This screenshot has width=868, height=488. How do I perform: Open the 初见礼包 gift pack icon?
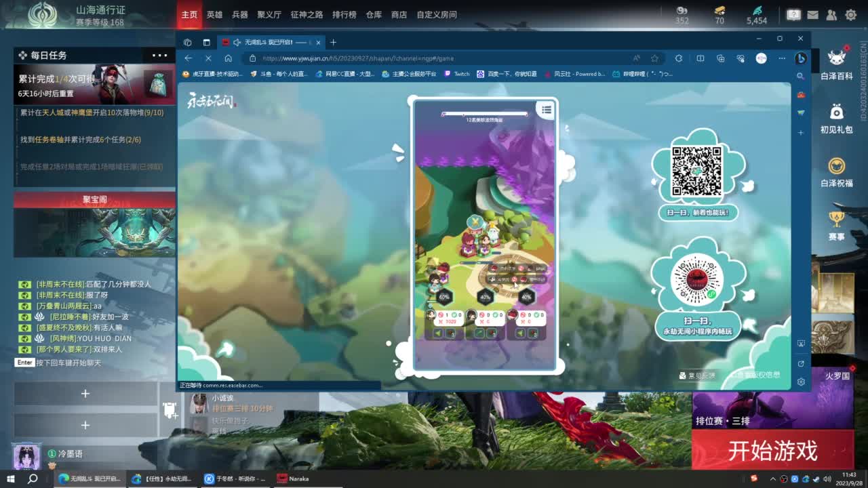837,119
